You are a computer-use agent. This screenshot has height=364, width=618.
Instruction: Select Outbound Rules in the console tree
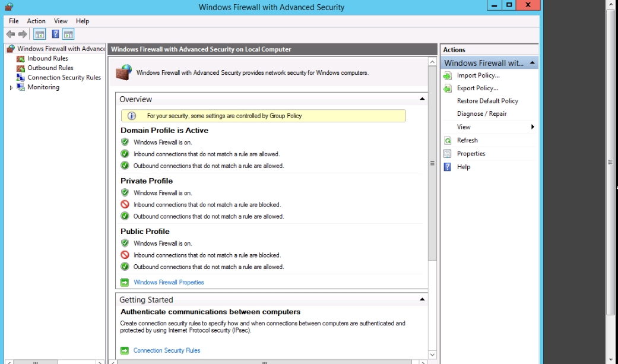pos(50,68)
